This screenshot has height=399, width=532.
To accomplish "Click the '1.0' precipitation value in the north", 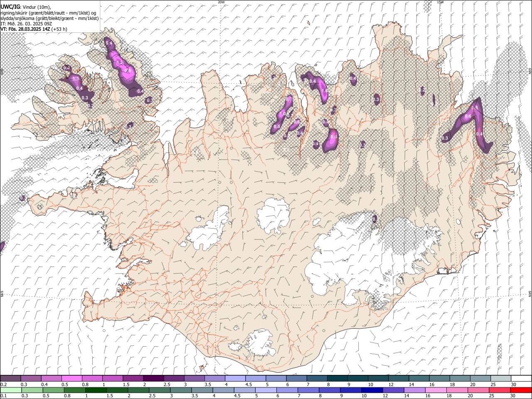I will click(x=282, y=114).
